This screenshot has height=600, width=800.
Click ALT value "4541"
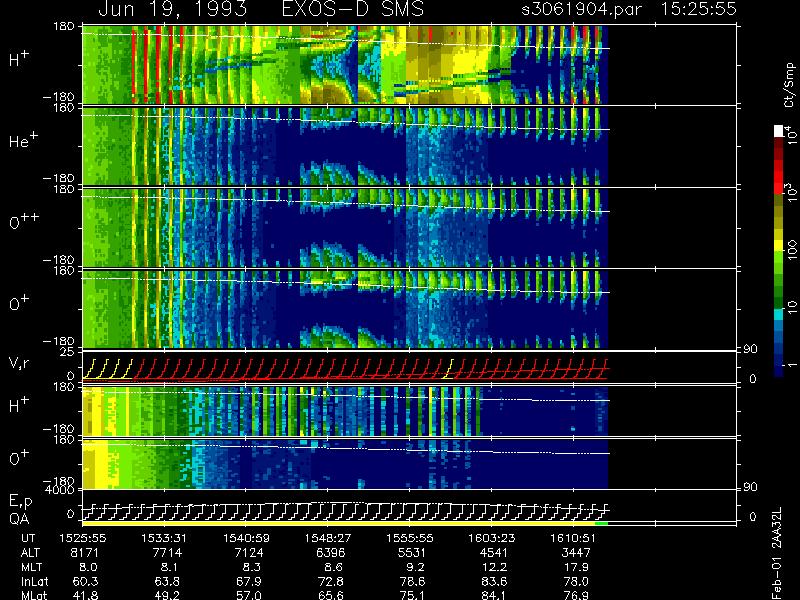[494, 553]
